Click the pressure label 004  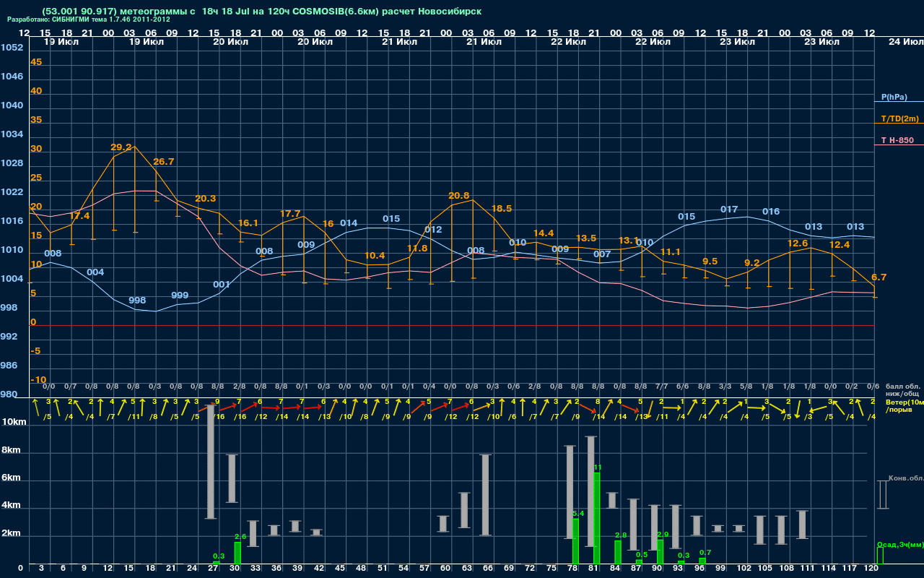95,272
